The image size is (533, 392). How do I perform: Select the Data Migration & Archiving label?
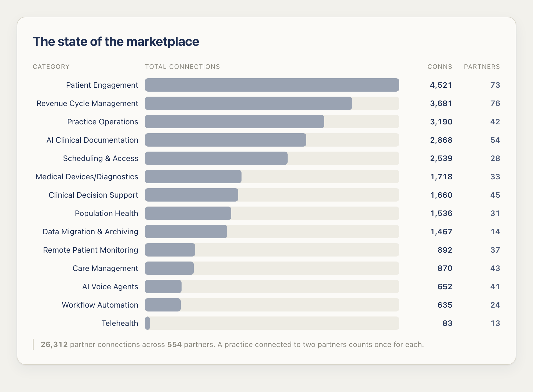coord(90,232)
